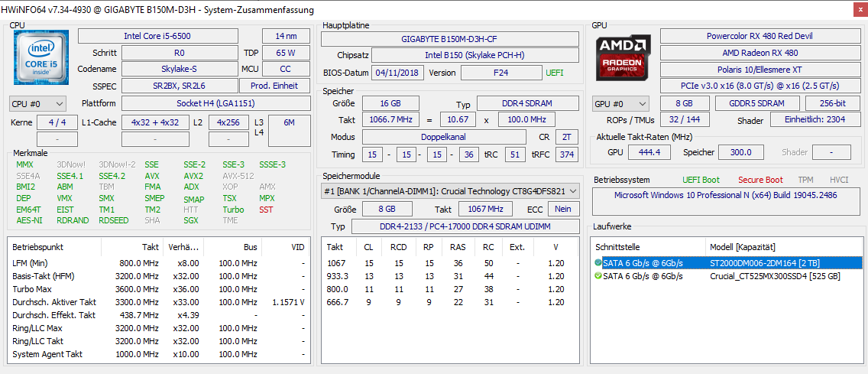The height and width of the screenshot is (374, 868).
Task: Click the Polaris 10/Ellesmere XT field
Action: 759,70
